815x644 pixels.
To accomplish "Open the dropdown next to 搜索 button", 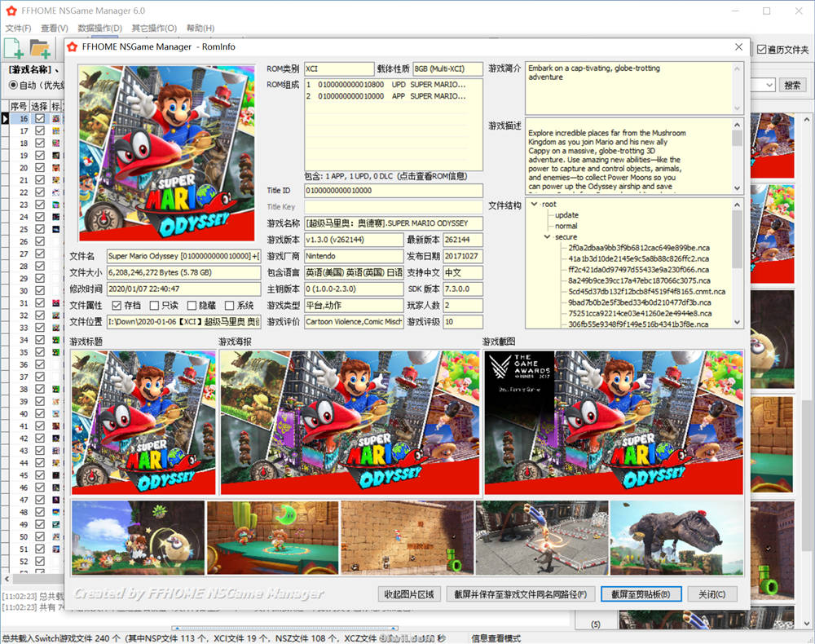I will pyautogui.click(x=770, y=86).
